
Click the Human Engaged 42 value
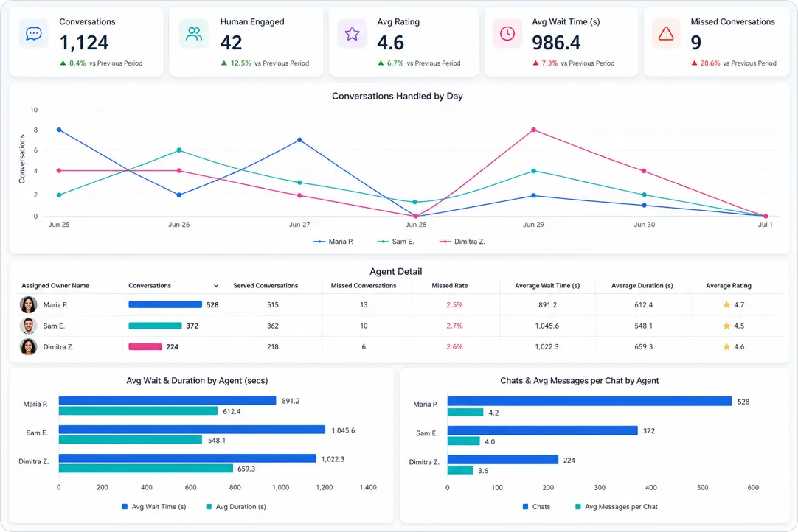(231, 43)
